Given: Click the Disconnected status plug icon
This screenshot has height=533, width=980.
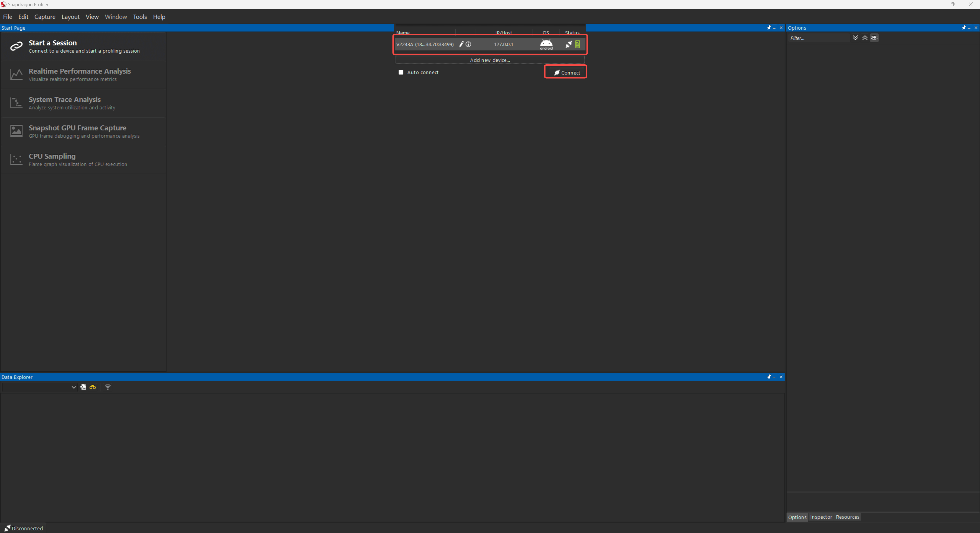Looking at the screenshot, I should (7, 528).
